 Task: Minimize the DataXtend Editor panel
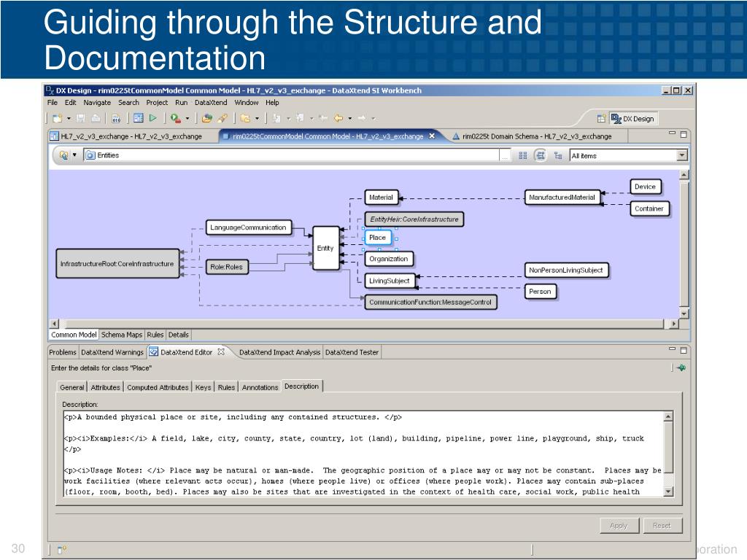pos(672,349)
